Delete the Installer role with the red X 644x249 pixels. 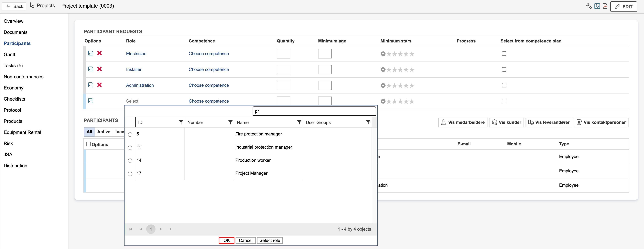pos(99,69)
